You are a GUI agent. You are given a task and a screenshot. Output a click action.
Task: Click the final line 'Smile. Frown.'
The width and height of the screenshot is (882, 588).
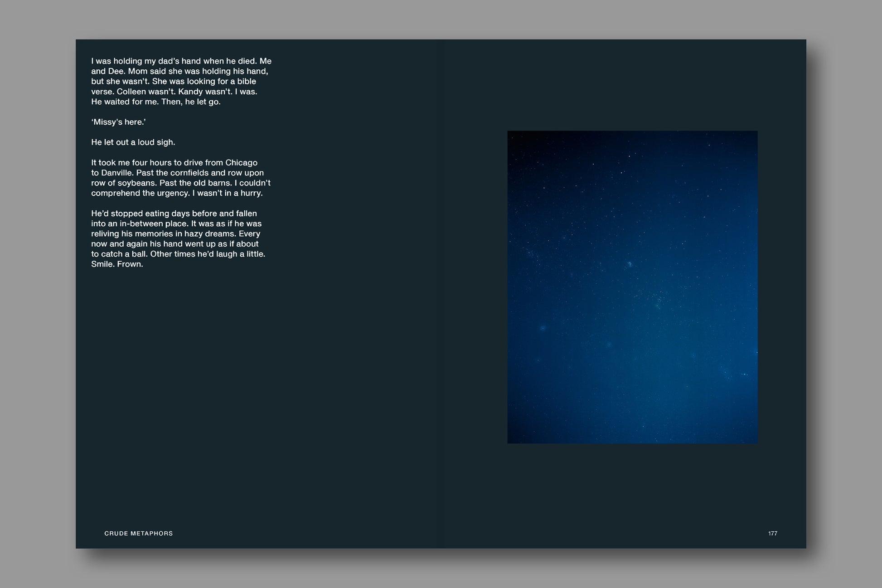coord(117,264)
